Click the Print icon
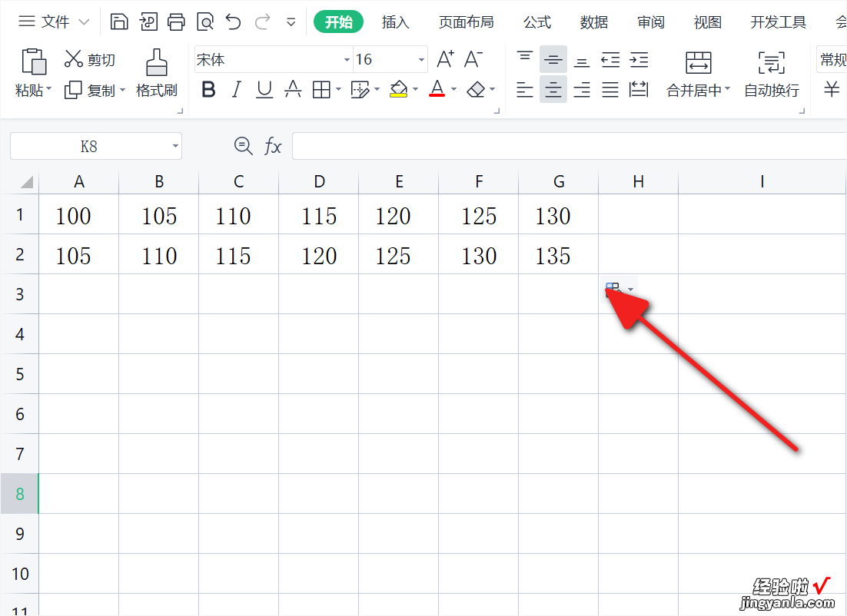 (x=176, y=22)
